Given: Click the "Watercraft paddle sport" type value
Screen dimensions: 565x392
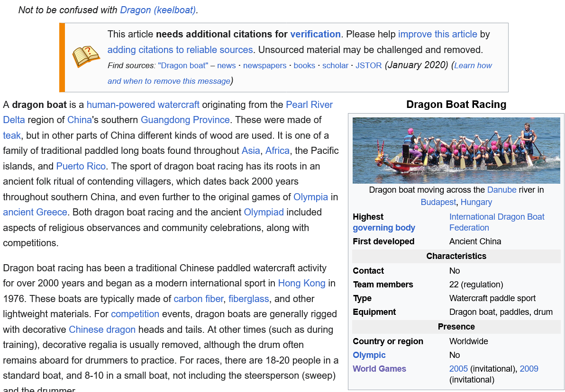Looking at the screenshot, I should point(492,298).
